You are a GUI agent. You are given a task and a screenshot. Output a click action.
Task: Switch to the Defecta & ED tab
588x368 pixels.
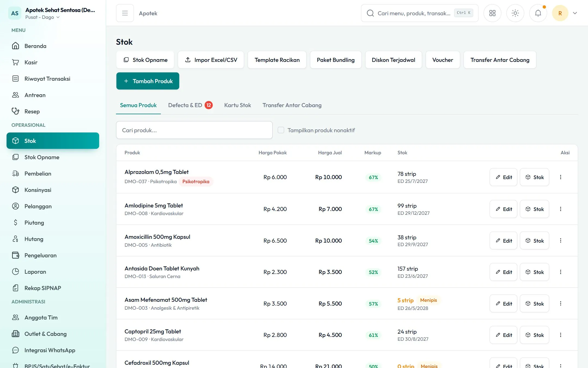190,105
